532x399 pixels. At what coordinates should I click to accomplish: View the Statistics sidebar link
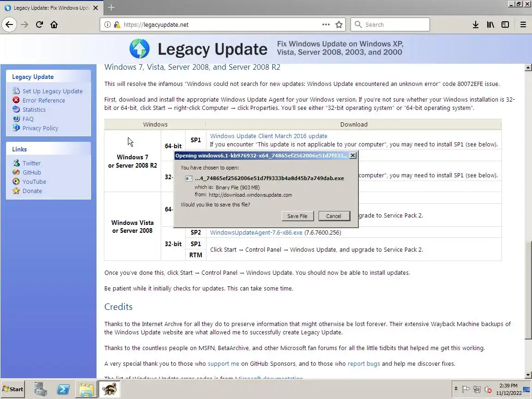34,109
